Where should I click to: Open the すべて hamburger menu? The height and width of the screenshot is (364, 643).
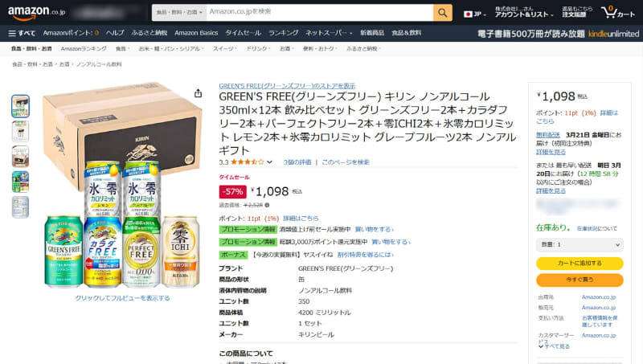[x=23, y=33]
